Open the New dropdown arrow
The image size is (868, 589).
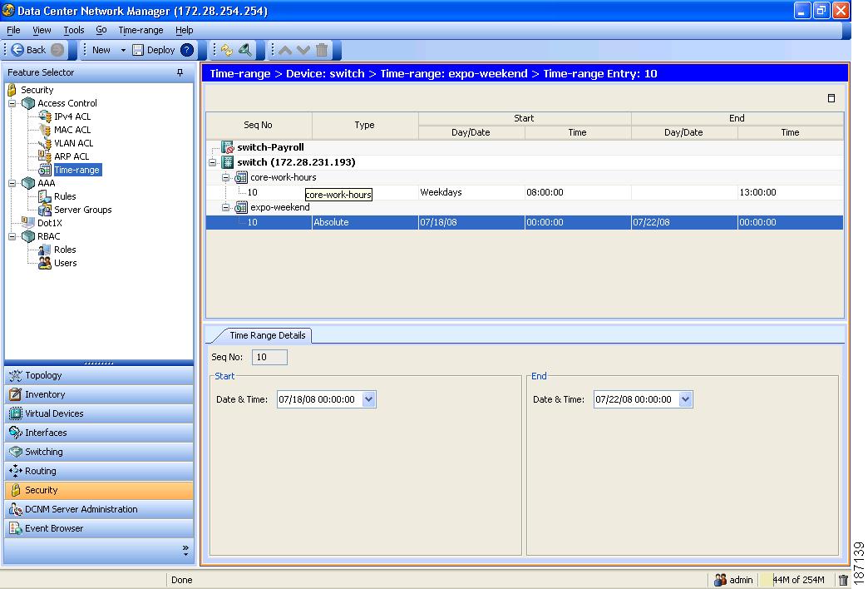[x=123, y=50]
